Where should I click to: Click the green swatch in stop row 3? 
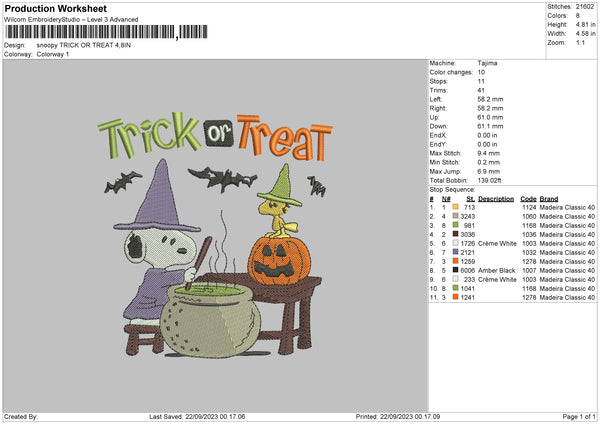(x=455, y=225)
